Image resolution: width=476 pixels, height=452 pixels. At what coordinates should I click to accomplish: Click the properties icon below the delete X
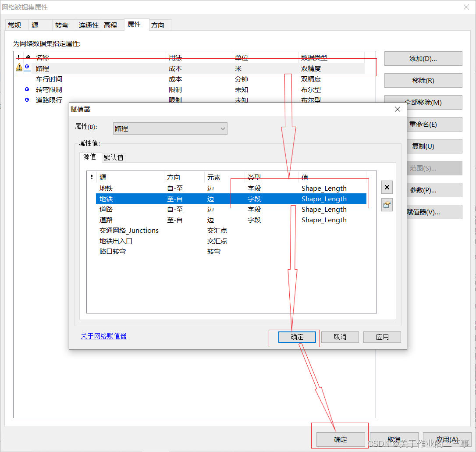click(x=387, y=205)
